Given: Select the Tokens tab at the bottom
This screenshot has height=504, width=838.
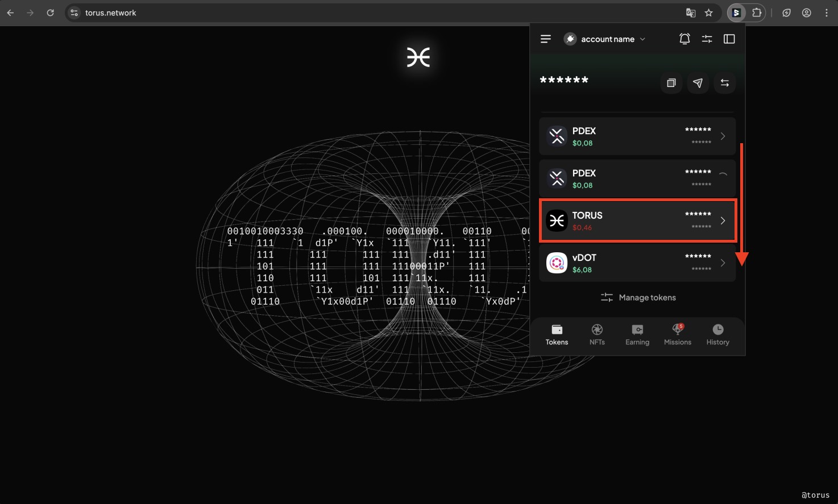Looking at the screenshot, I should click(x=557, y=335).
